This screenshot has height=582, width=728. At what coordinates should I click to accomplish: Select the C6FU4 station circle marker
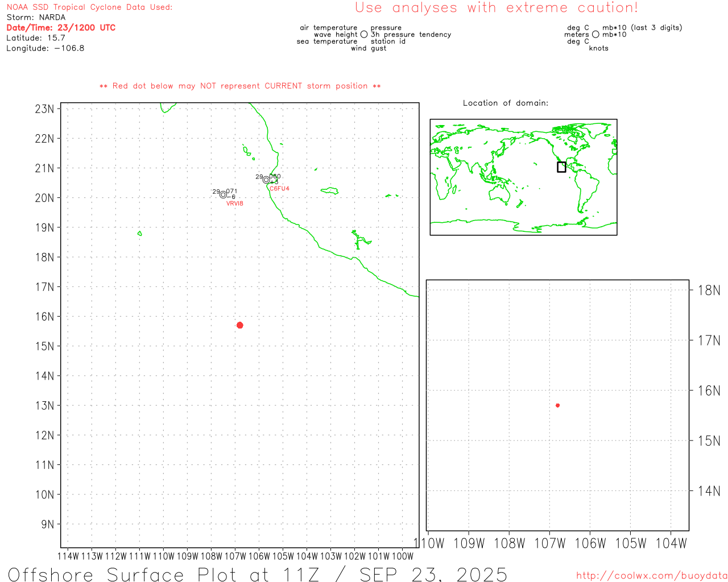[266, 180]
